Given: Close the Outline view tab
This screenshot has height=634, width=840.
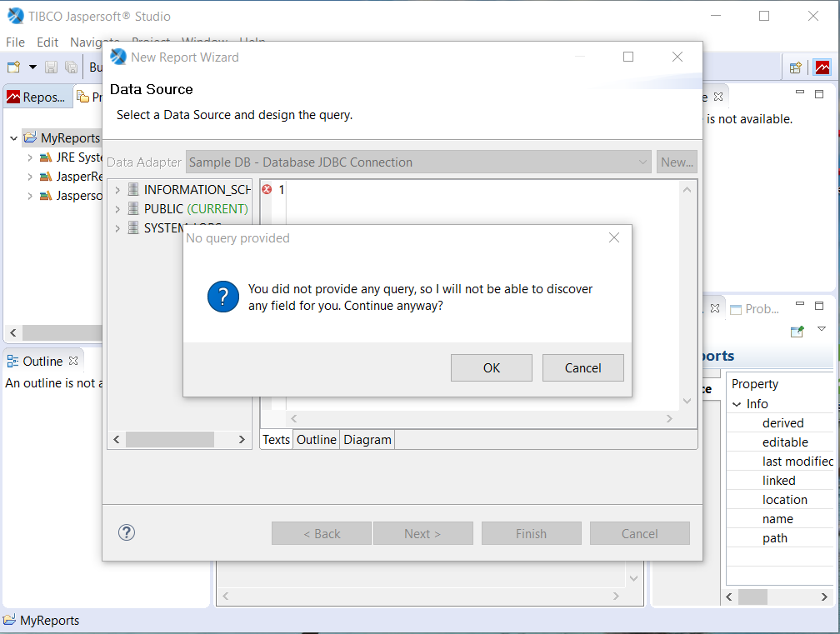Looking at the screenshot, I should [73, 361].
